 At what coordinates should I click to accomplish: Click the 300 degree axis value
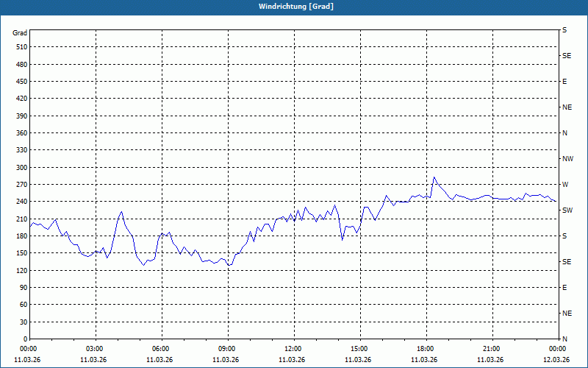tap(22, 168)
